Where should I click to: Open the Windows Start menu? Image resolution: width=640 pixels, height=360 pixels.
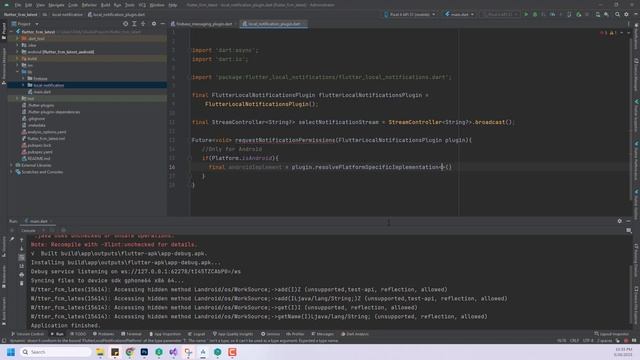click(x=11, y=352)
